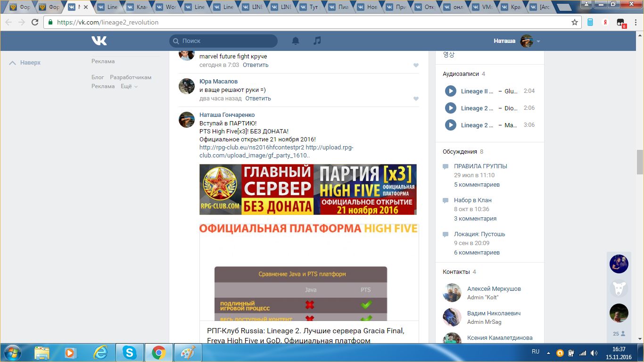This screenshot has width=644, height=362.
Task: Go back to top with Наверх
Action: [x=25, y=63]
